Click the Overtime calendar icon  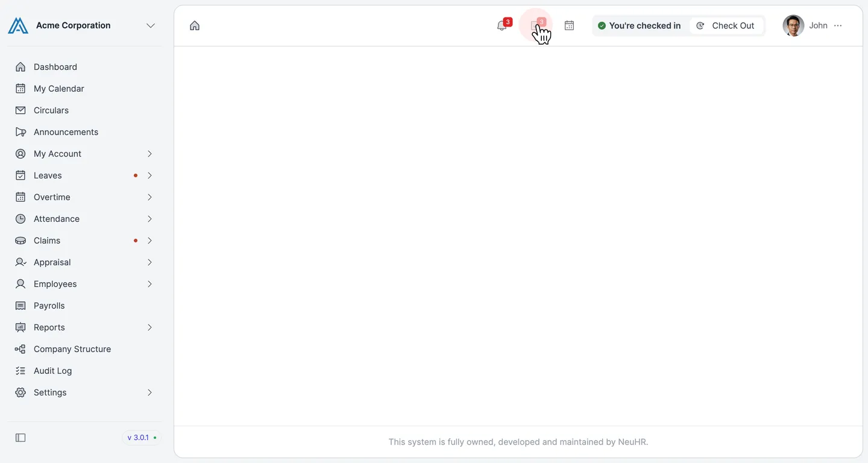point(20,197)
